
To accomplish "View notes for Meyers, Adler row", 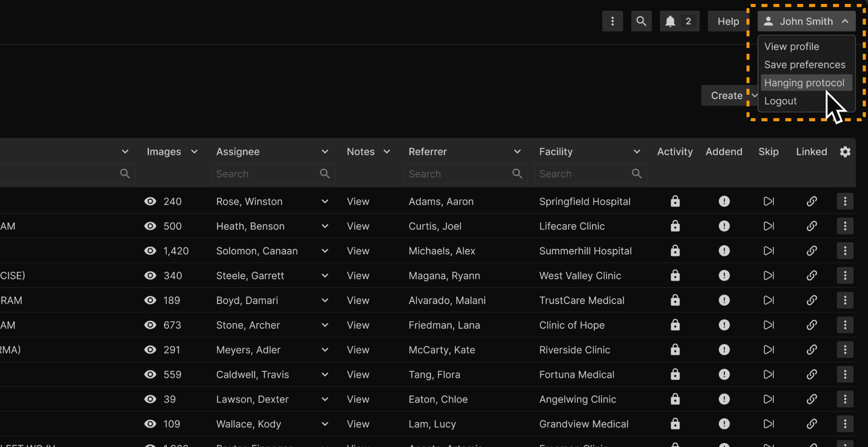I will (358, 350).
